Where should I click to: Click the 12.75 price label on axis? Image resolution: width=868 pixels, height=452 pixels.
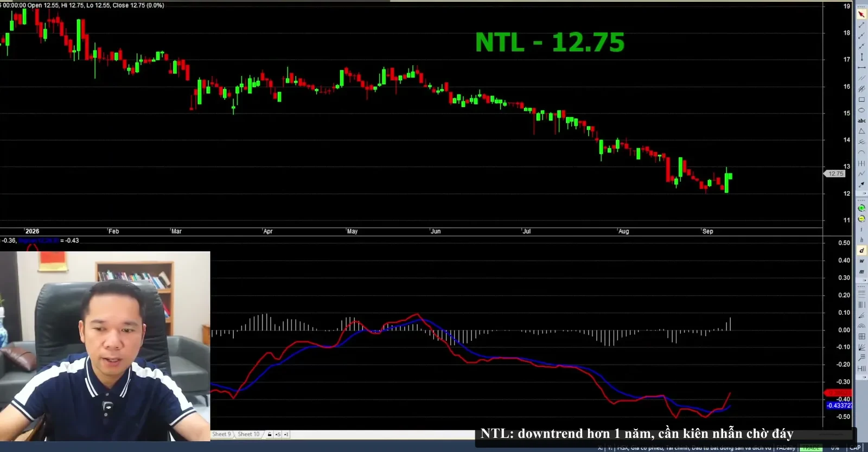click(x=835, y=174)
